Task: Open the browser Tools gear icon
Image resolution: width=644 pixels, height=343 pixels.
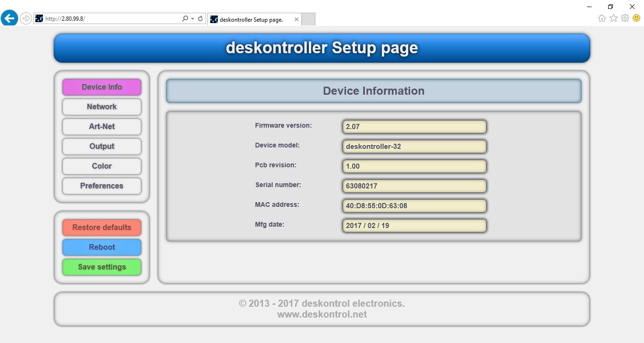Action: [x=625, y=18]
